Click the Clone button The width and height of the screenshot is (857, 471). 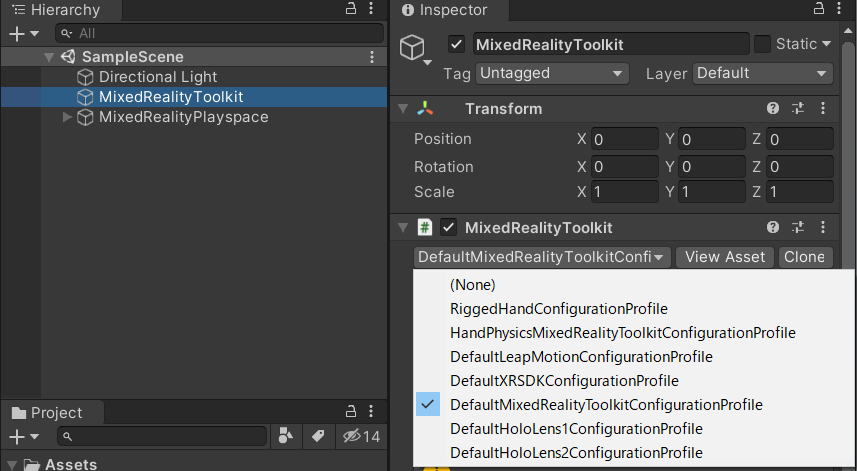tap(805, 257)
